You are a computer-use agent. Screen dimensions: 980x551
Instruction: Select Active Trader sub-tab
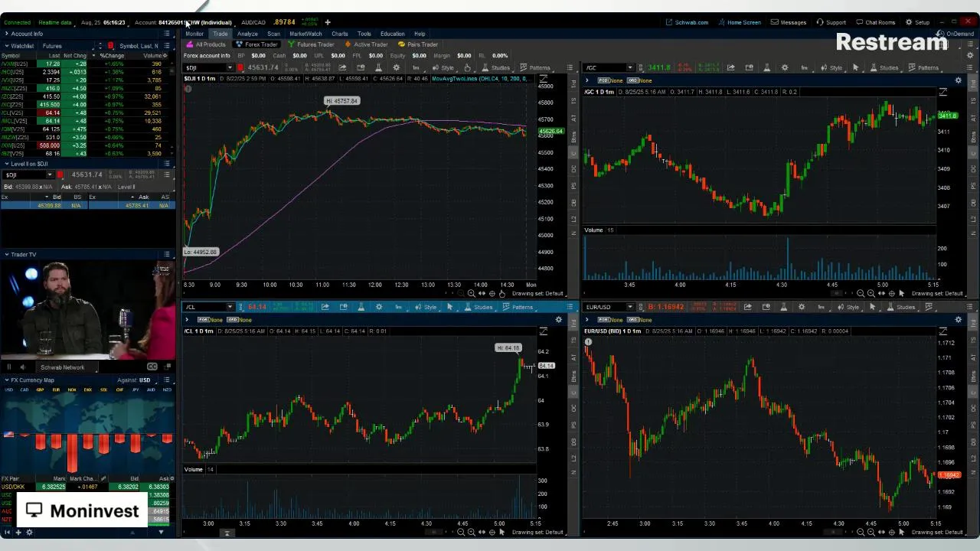tap(366, 44)
